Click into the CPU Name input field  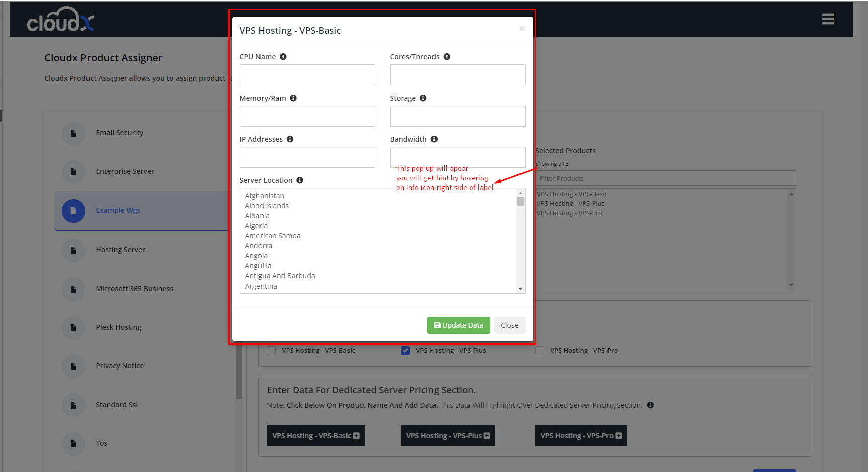coord(307,75)
